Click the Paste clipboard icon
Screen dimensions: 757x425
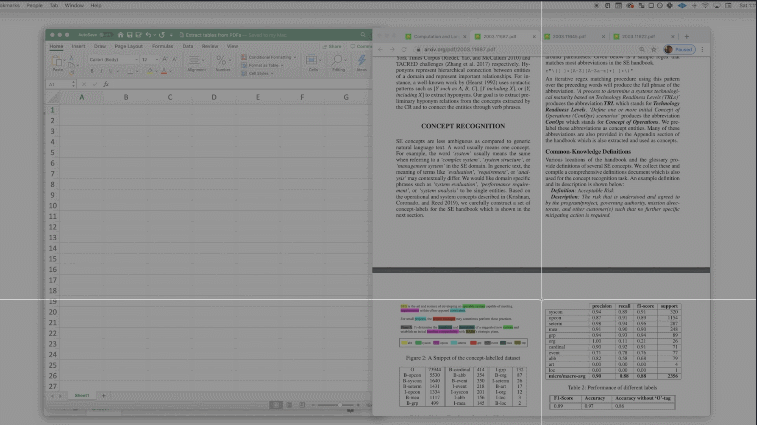pos(57,61)
